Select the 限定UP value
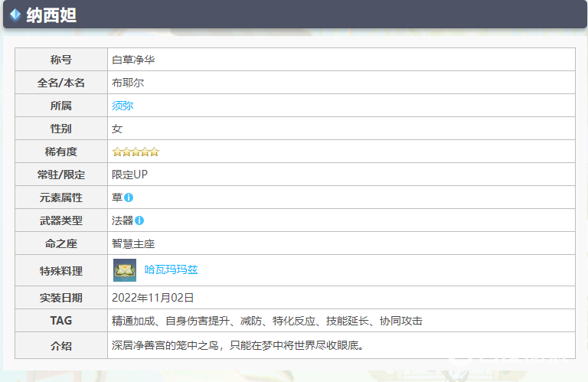 tap(129, 175)
